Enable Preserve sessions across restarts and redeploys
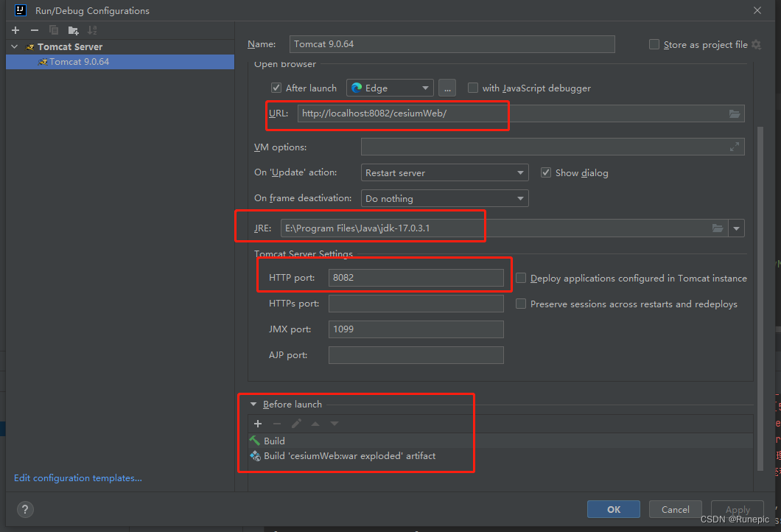This screenshot has width=781, height=532. tap(520, 304)
